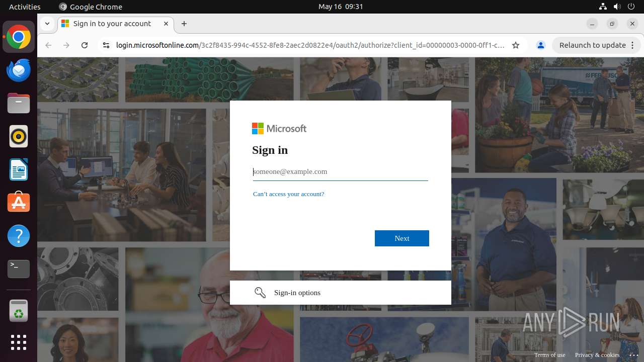Open Ubuntu Software store in dock

19,203
